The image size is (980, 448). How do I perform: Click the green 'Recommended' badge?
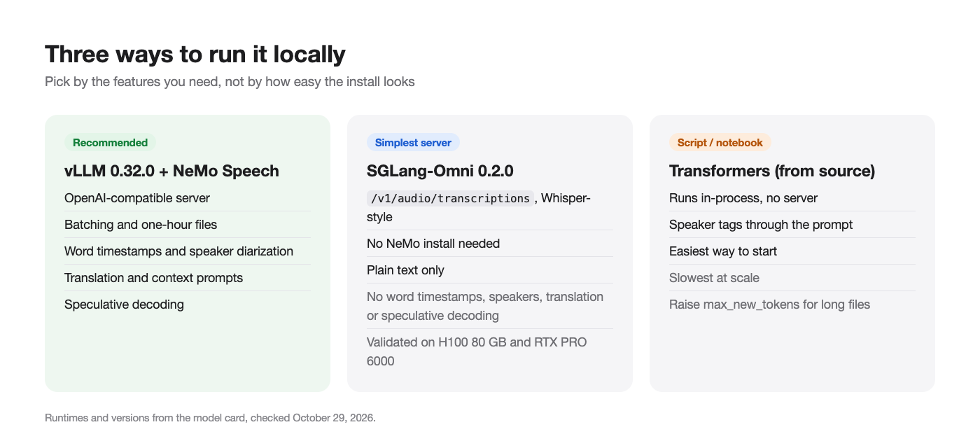tap(110, 143)
